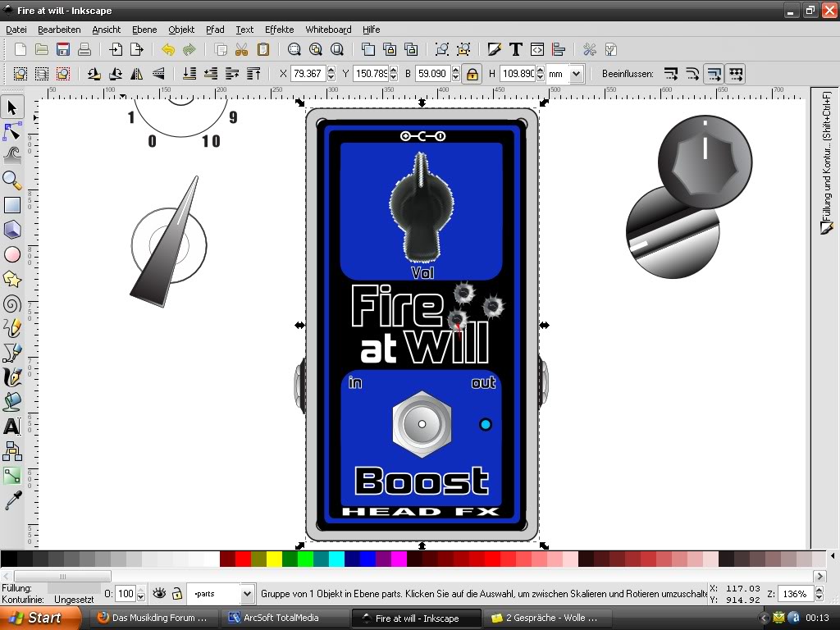Select the Node edit tool
Image resolution: width=840 pixels, height=630 pixels.
[11, 131]
